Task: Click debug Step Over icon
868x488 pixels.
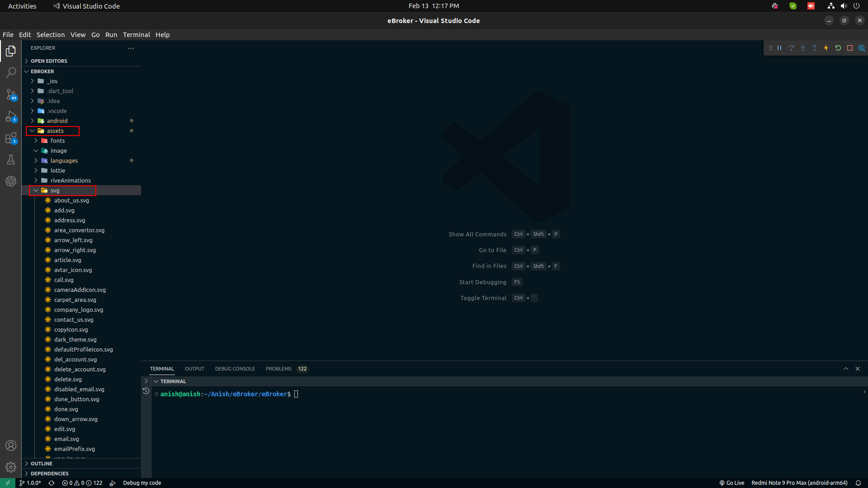Action: click(x=791, y=48)
